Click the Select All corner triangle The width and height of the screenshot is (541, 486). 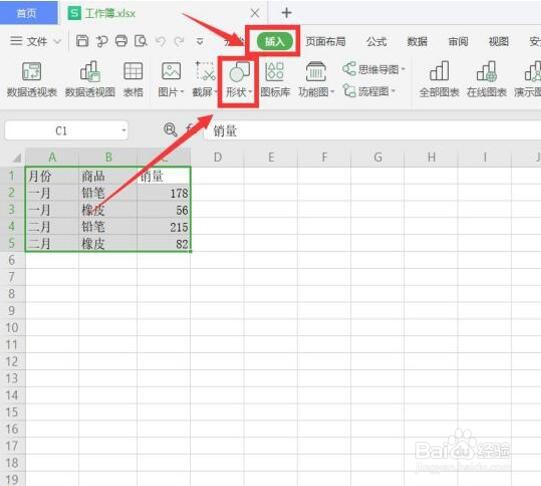point(17,158)
